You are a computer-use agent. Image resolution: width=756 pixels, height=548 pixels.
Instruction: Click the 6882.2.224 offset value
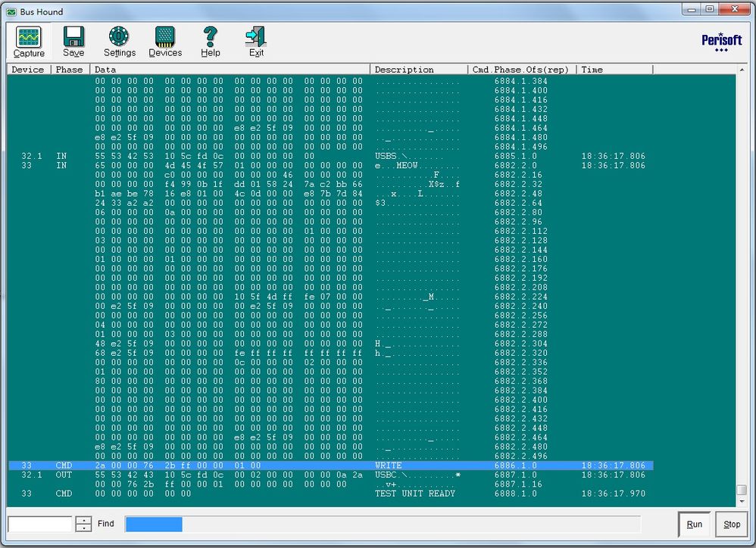pyautogui.click(x=520, y=297)
